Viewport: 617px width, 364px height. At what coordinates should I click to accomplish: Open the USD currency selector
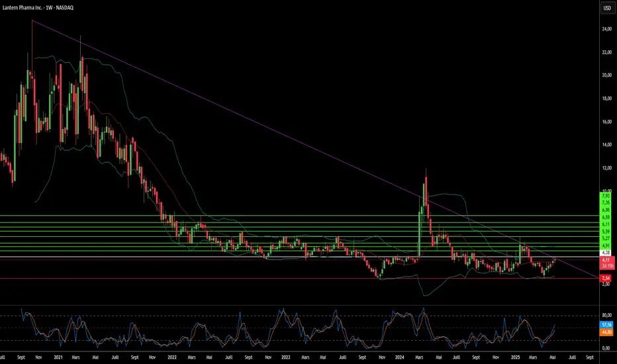[x=606, y=9]
